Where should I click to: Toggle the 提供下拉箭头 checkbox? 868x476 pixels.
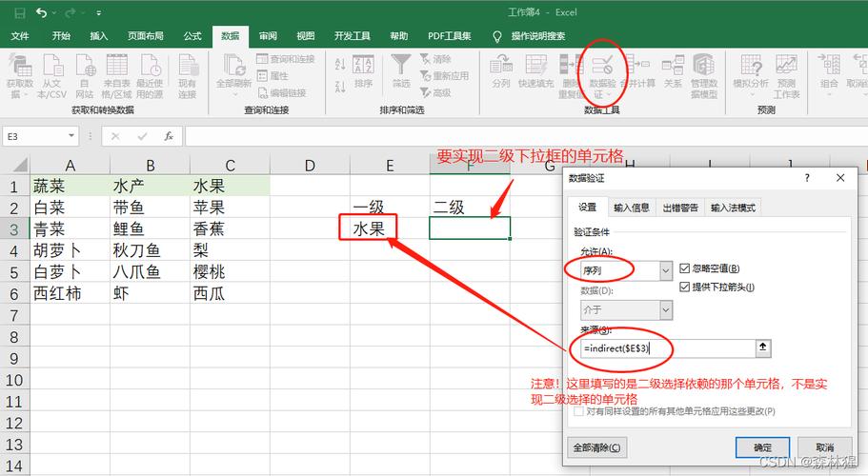point(684,287)
